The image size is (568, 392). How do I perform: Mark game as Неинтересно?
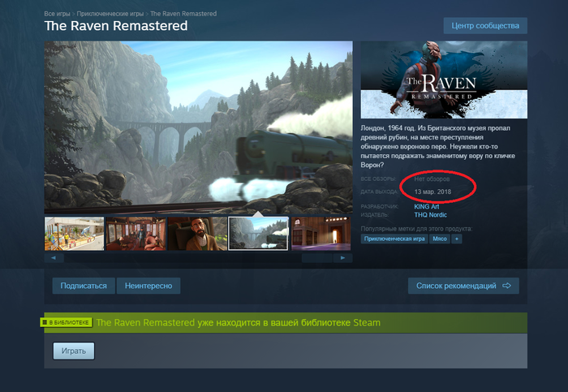pyautogui.click(x=148, y=286)
